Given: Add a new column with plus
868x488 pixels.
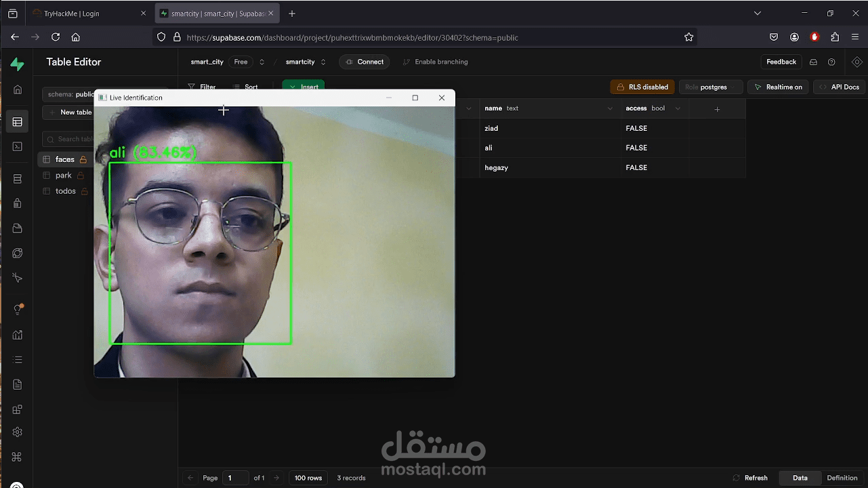Looking at the screenshot, I should pyautogui.click(x=718, y=108).
